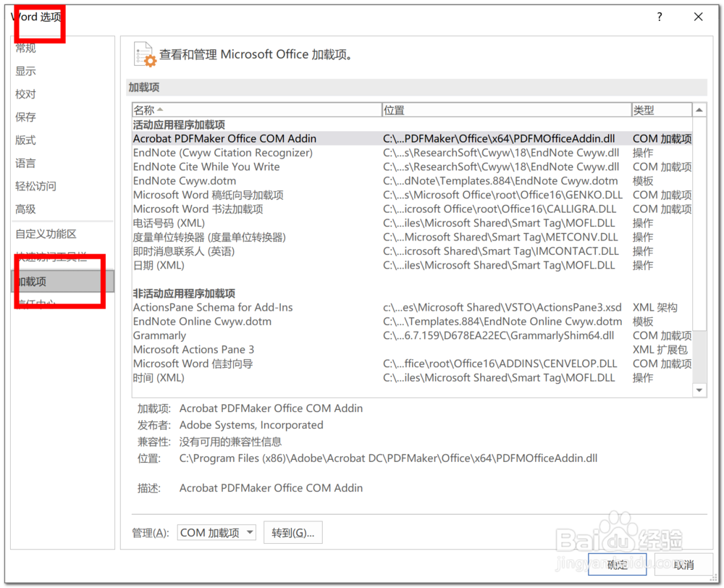724x588 pixels.
Task: Click the ActionsPane3.xsd location cell
Action: [502, 308]
